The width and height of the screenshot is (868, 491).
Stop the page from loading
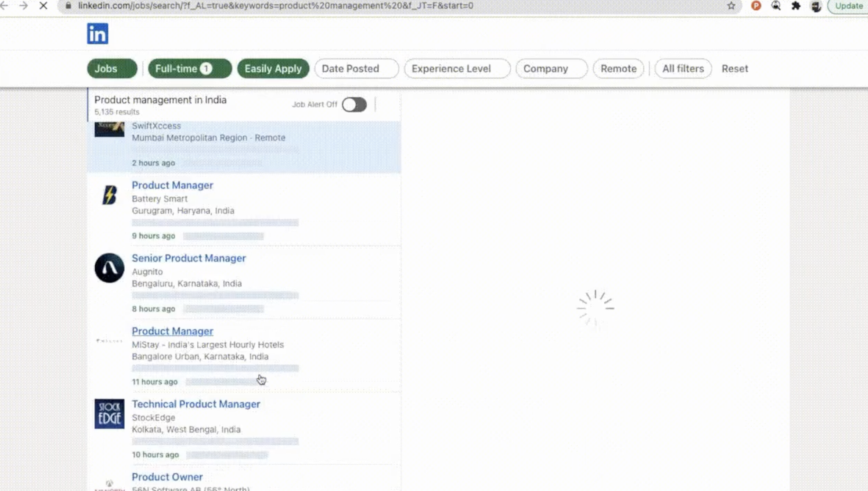tap(43, 6)
